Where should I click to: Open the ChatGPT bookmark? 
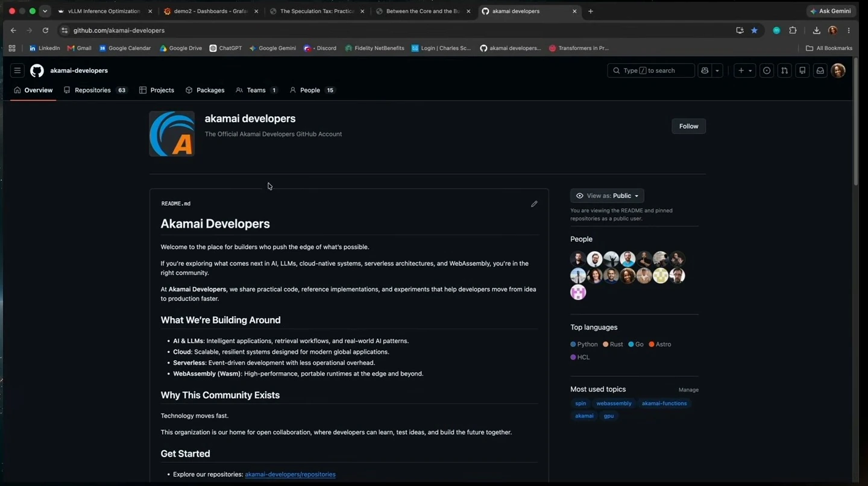[225, 48]
